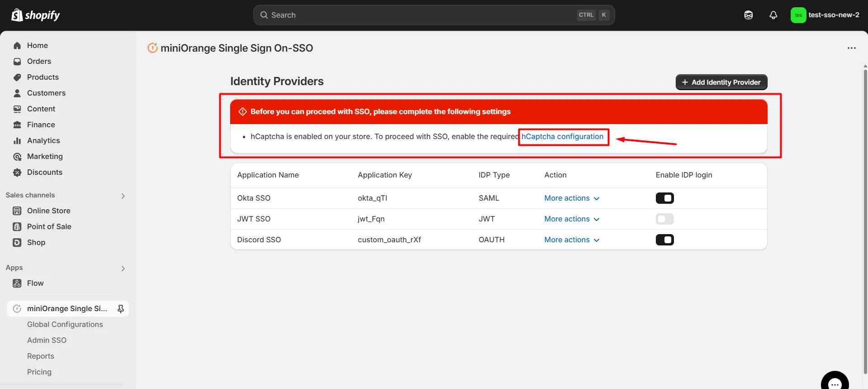Open Reports
The width and height of the screenshot is (868, 389).
click(x=40, y=356)
